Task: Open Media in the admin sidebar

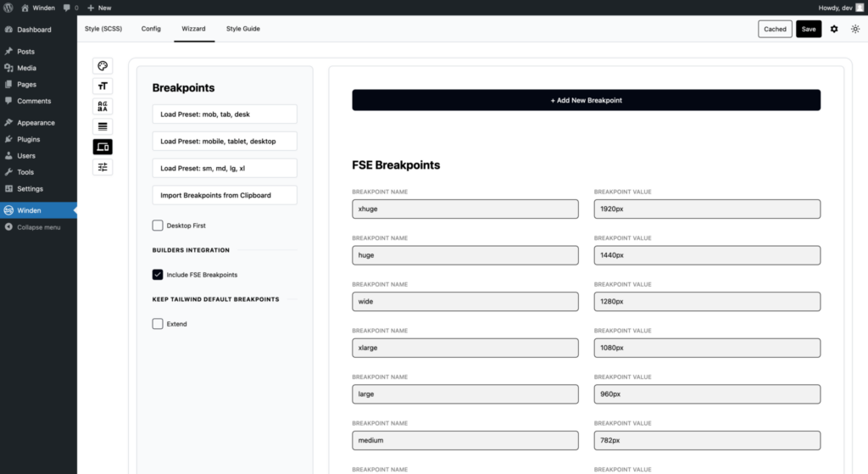Action: click(26, 68)
